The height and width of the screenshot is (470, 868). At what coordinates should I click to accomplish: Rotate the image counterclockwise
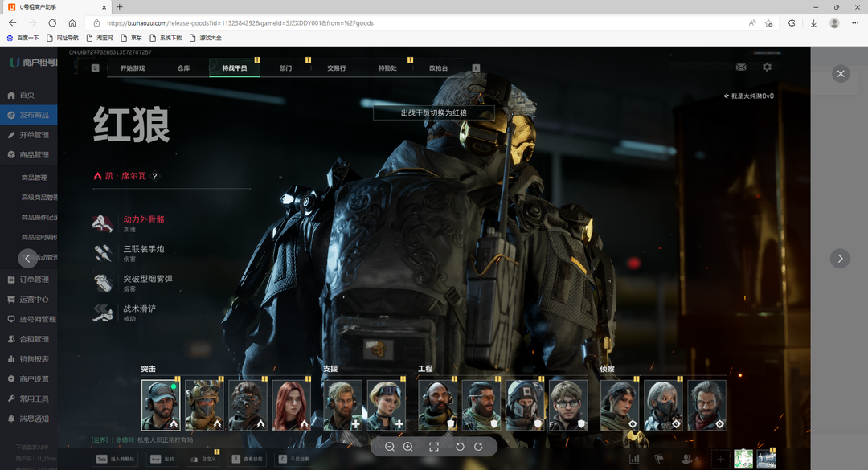click(460, 447)
